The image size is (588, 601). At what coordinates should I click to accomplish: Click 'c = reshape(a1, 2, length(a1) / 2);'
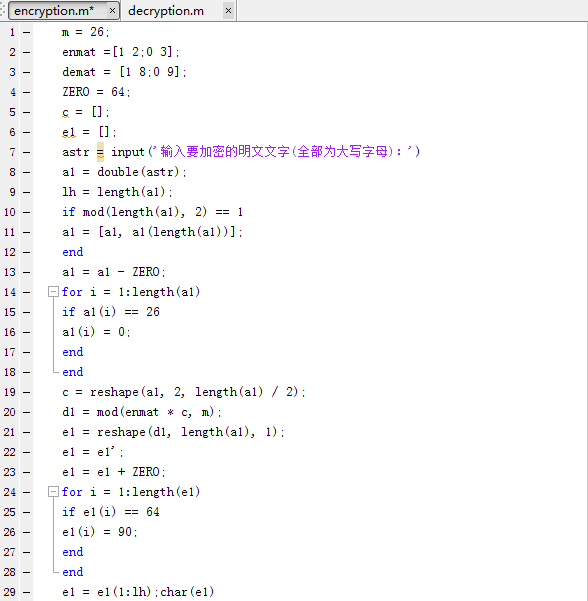[x=184, y=392]
